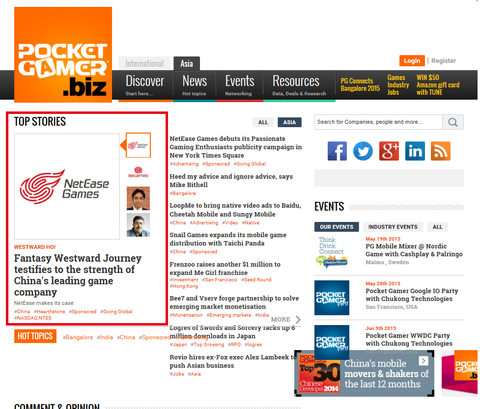
Task: Switch to the International edition tab
Action: 144,63
